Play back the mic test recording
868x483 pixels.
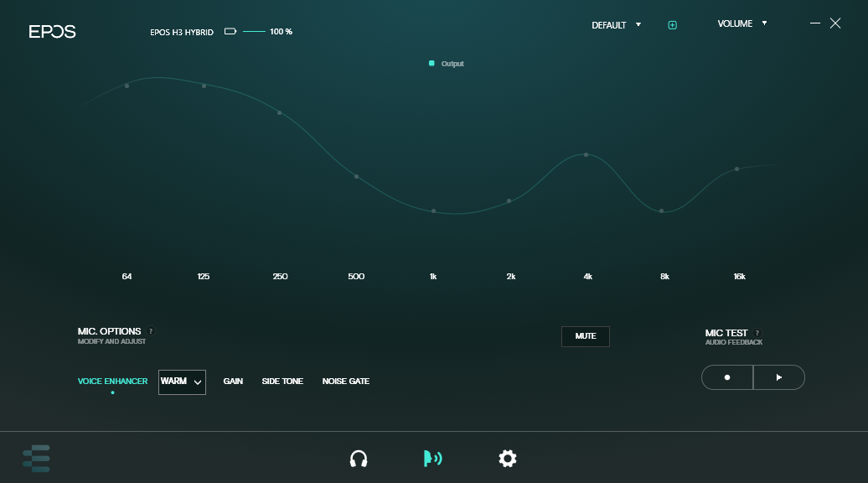point(779,377)
